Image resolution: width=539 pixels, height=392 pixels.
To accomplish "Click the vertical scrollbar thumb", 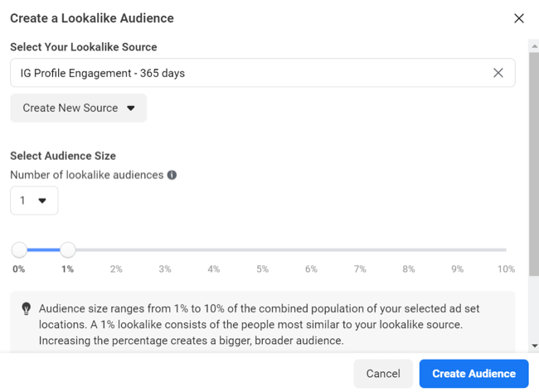I will click(x=534, y=164).
